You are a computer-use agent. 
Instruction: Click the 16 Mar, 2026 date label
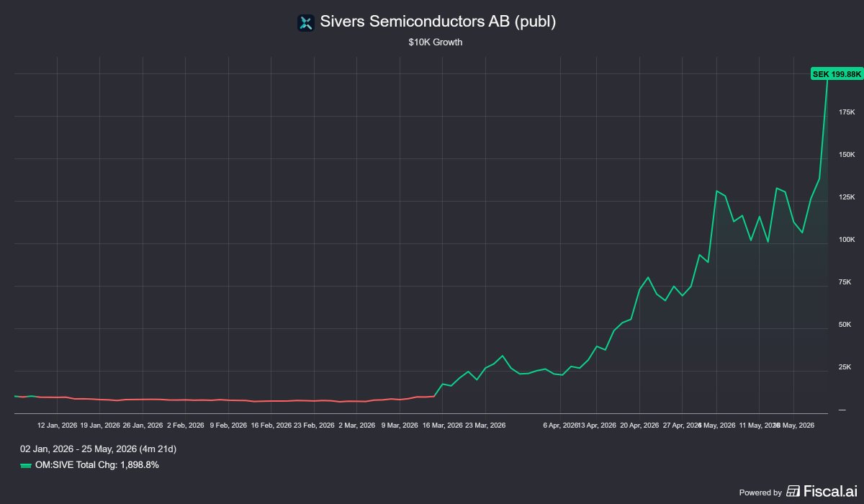[443, 426]
